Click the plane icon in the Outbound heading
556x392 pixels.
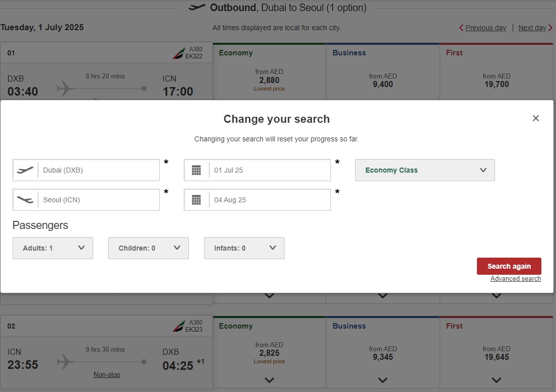[x=197, y=7]
